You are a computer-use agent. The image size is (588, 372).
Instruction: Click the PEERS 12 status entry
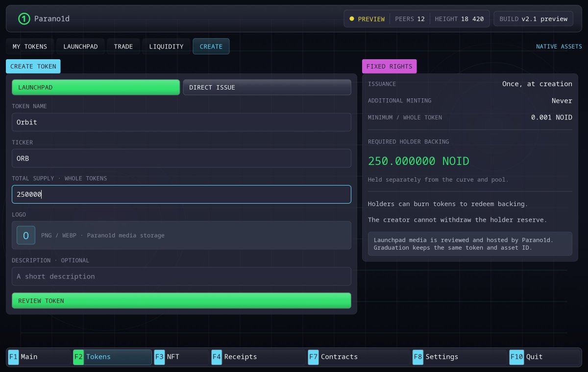point(410,19)
